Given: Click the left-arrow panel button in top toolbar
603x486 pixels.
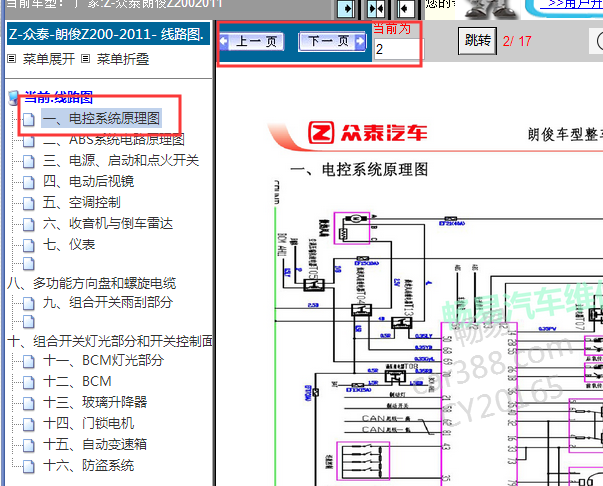Looking at the screenshot, I should [x=405, y=8].
